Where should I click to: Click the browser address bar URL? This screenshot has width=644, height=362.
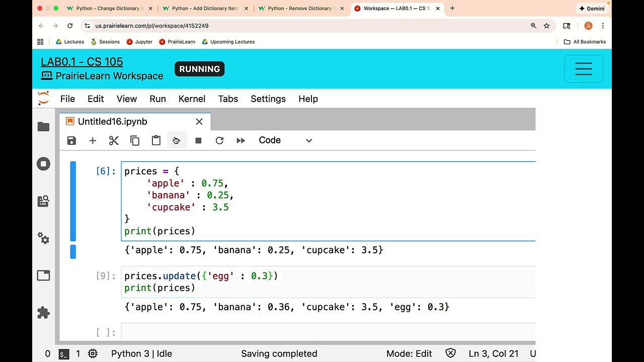coord(152,26)
